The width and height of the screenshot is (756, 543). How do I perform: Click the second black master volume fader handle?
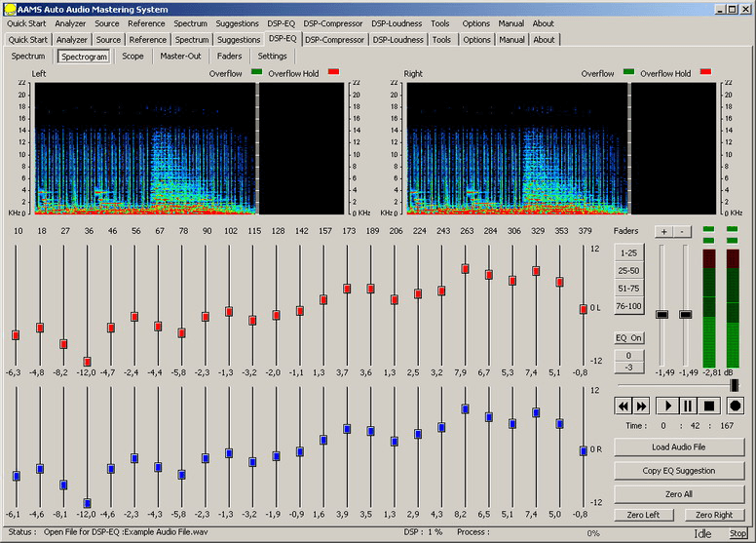(x=685, y=315)
